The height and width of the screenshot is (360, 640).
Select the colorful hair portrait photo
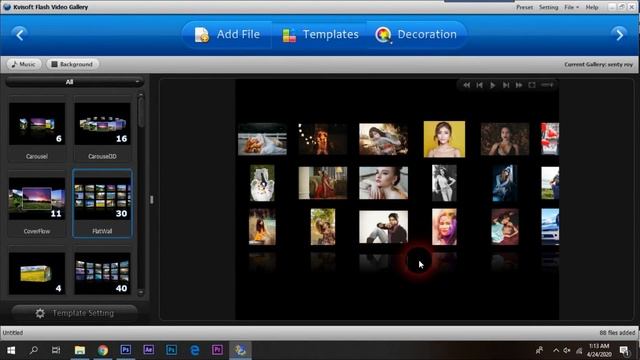pos(444,227)
